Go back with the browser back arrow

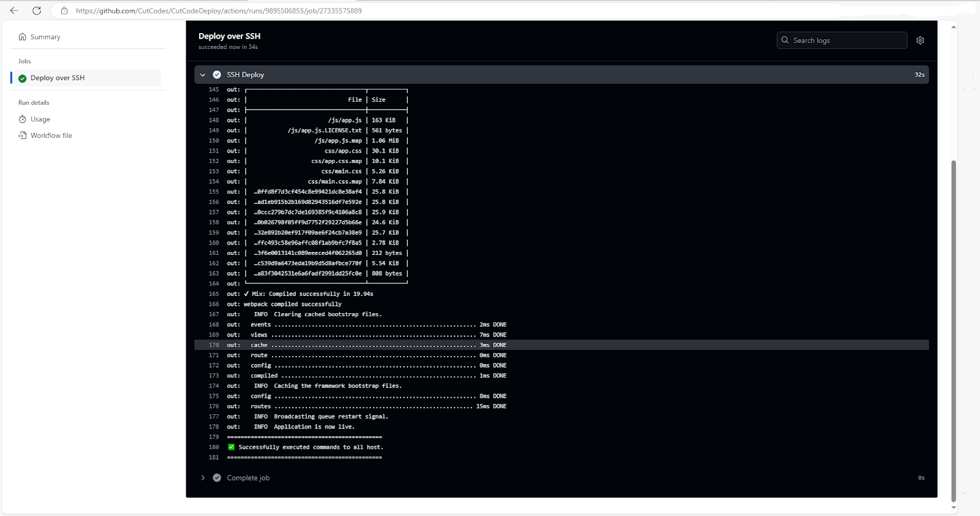14,10
